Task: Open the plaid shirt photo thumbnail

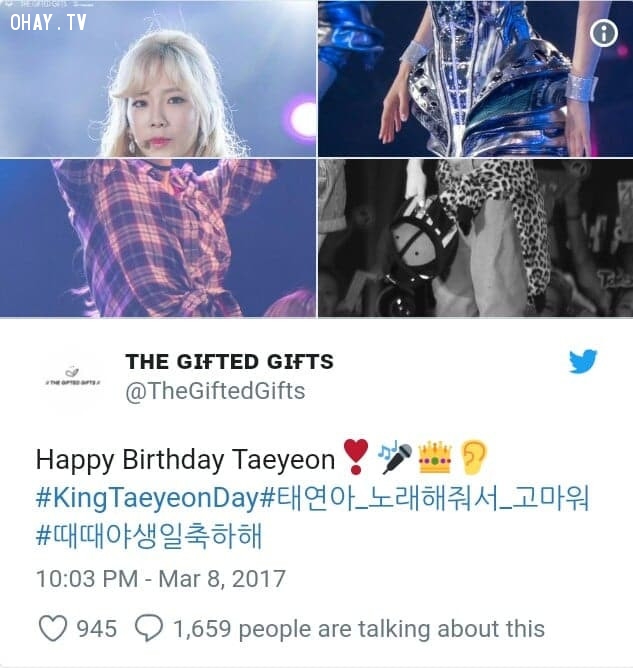Action: tap(158, 238)
